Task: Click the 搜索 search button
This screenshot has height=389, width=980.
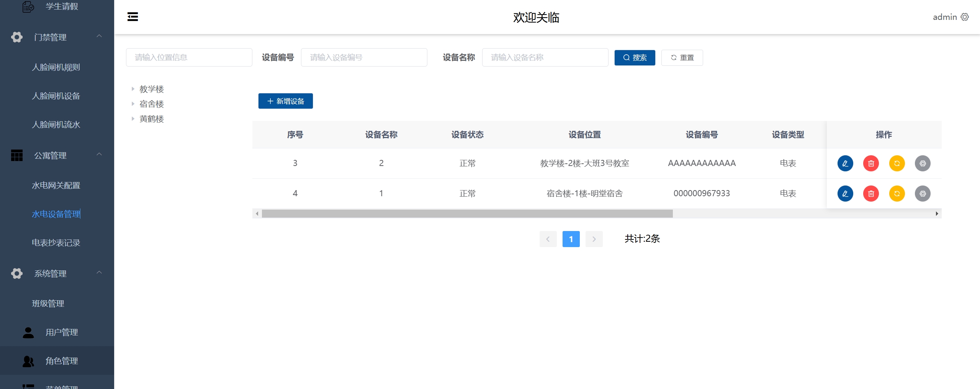Action: click(635, 58)
